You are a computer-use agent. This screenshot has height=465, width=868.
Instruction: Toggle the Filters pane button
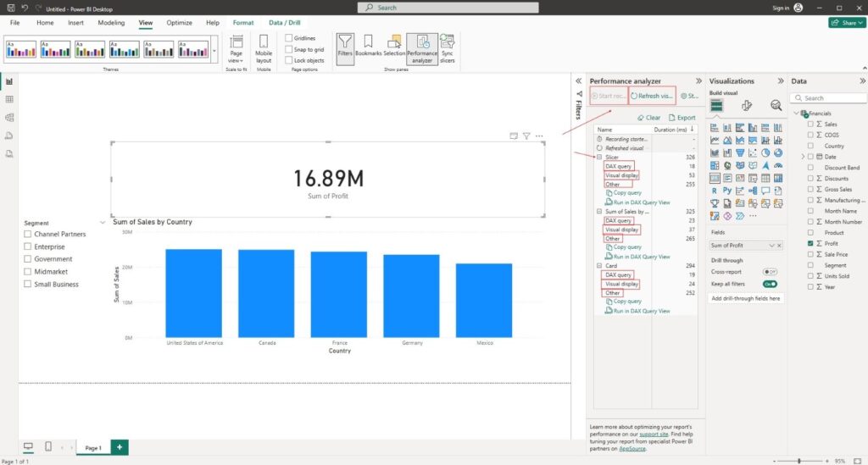345,46
